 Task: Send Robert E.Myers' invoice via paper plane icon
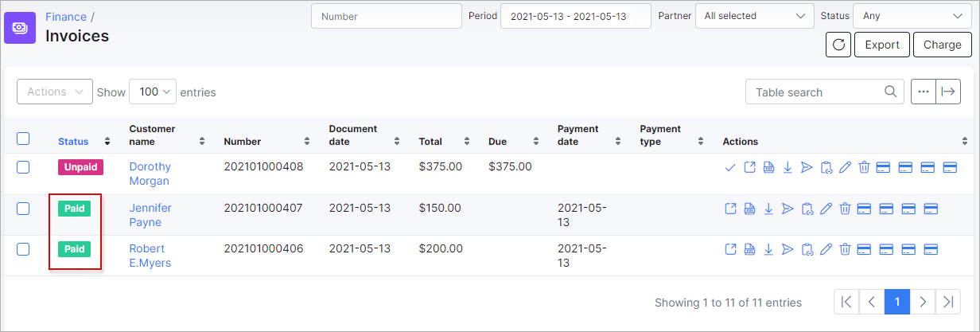click(x=787, y=249)
